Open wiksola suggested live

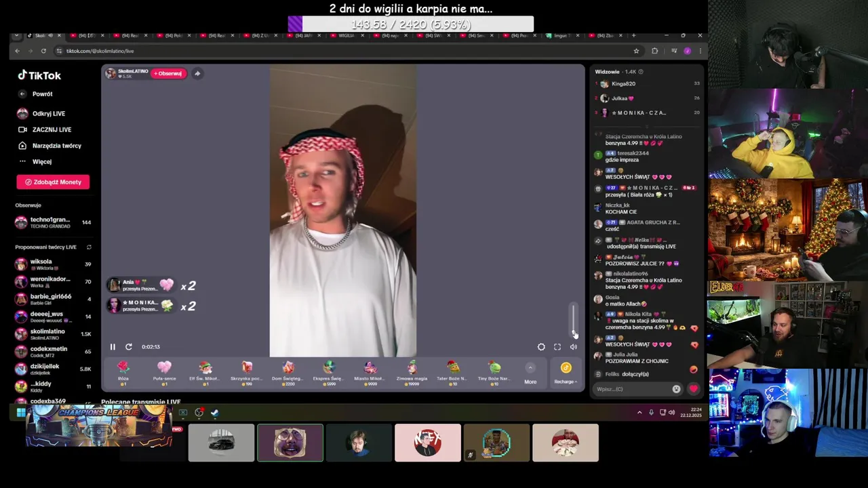(x=53, y=264)
